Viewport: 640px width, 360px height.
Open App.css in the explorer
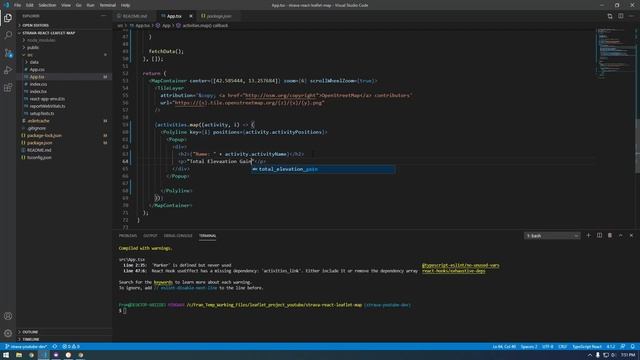37,69
